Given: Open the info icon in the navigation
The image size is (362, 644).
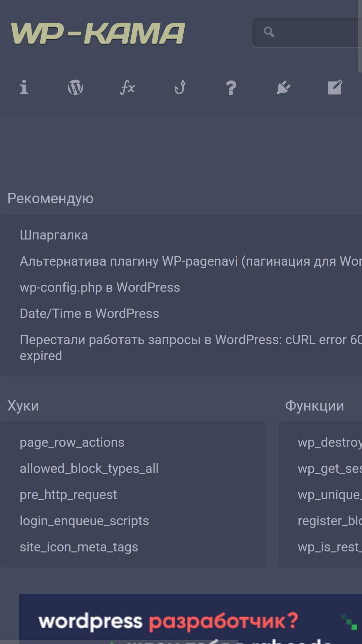Looking at the screenshot, I should 24,88.
